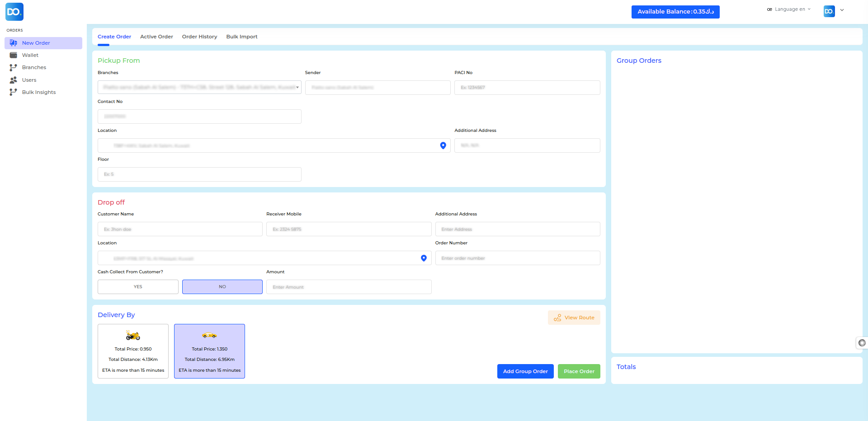Viewport: 868px width, 421px height.
Task: Click drop off Location map pin icon
Action: pyautogui.click(x=424, y=258)
